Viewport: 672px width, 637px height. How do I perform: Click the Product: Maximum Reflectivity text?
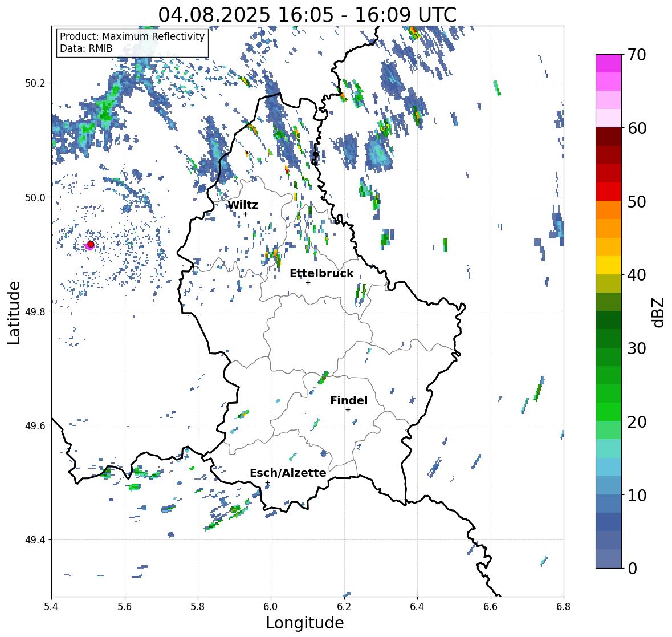[x=132, y=36]
